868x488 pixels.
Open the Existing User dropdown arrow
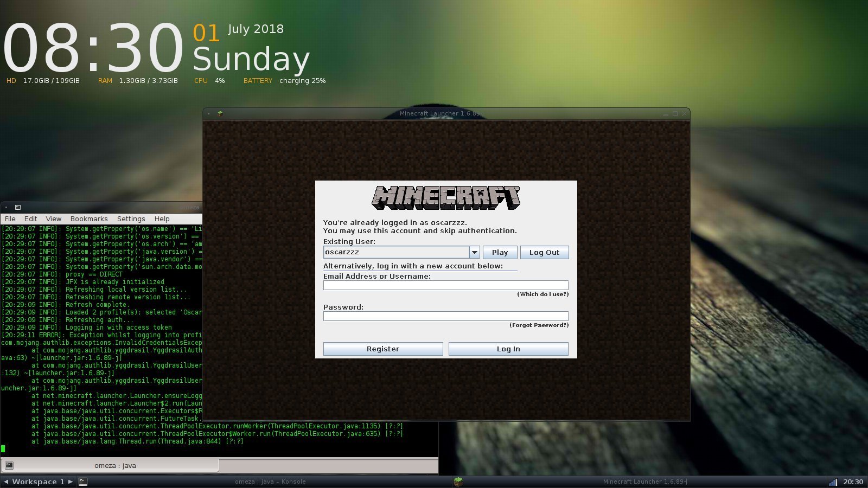click(475, 252)
